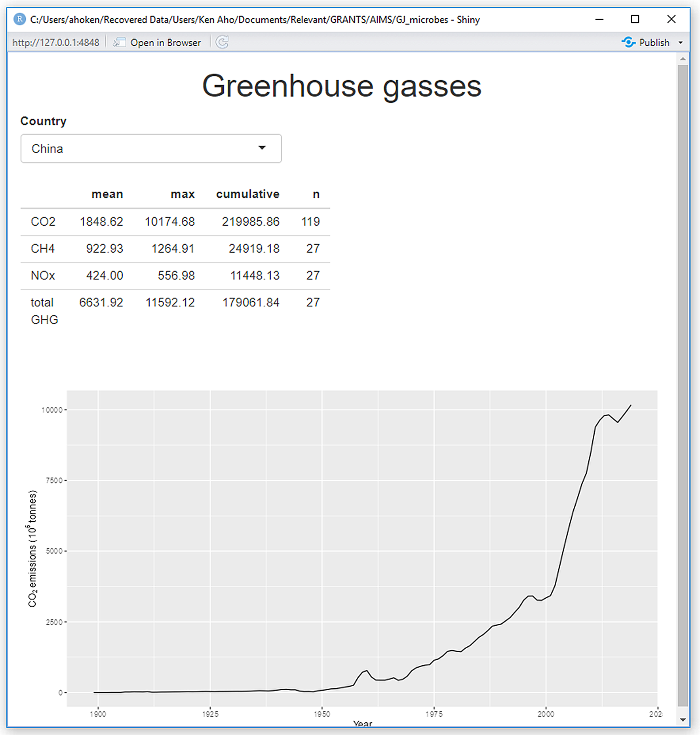Click Open in Browser button
Image resolution: width=700 pixels, height=735 pixels.
[x=157, y=42]
